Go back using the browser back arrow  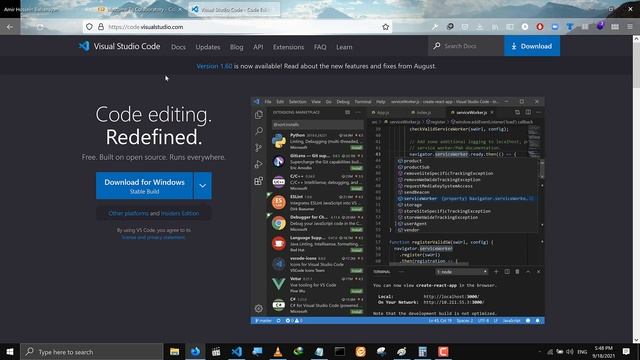(x=10, y=27)
